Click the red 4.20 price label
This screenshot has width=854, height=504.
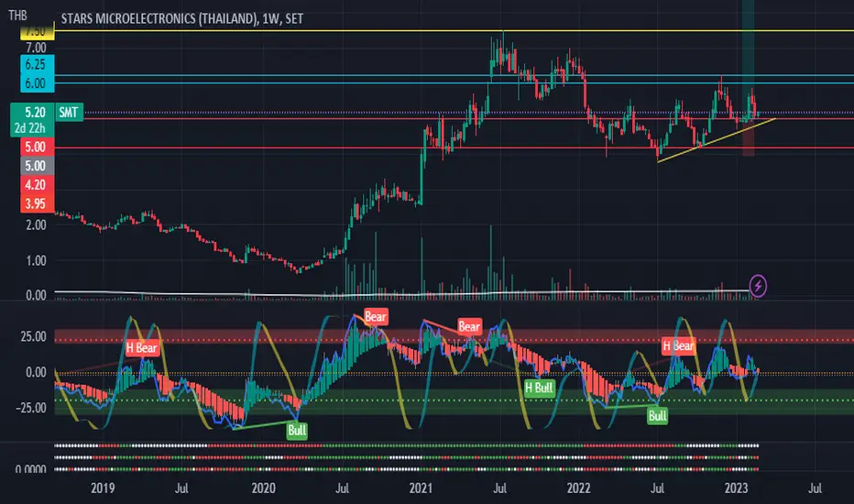(x=38, y=185)
